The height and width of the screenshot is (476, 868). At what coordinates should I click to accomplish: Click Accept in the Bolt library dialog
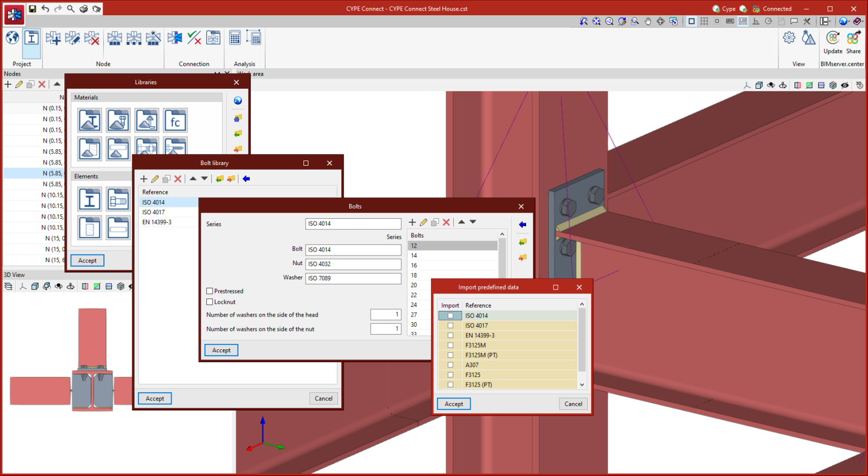click(x=155, y=399)
